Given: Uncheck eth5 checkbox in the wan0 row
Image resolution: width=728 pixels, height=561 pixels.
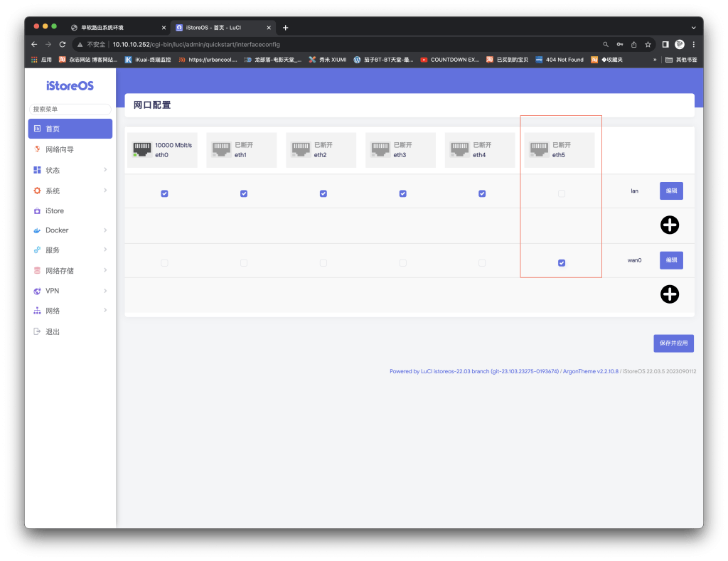Looking at the screenshot, I should (x=562, y=263).
